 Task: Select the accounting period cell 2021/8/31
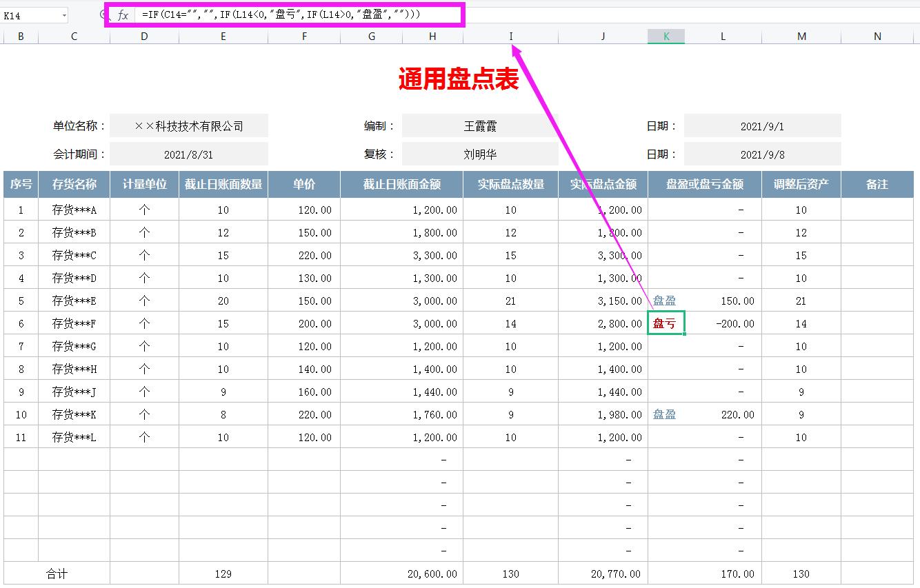point(188,153)
